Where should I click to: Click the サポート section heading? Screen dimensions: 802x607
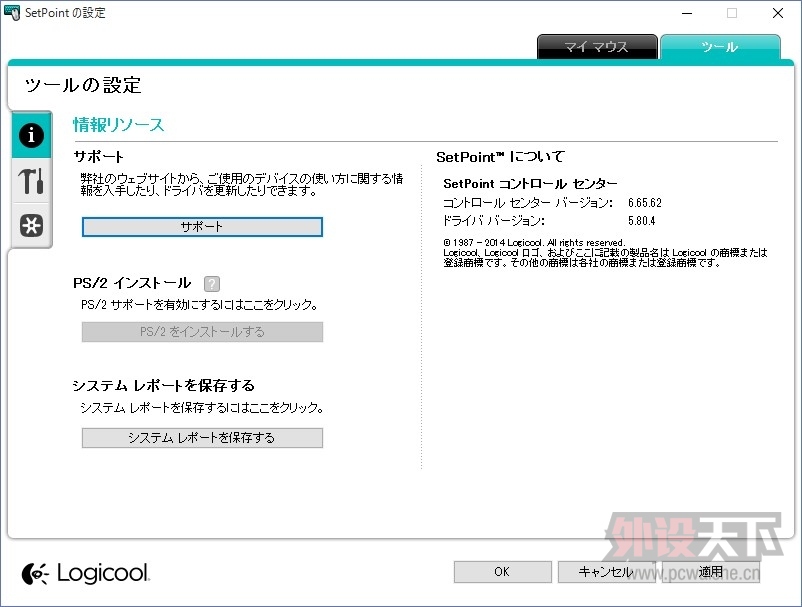pyautogui.click(x=99, y=156)
